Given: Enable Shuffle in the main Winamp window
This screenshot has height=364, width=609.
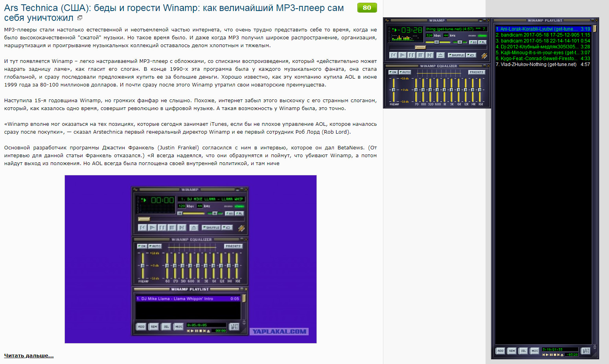Looking at the screenshot, I should (x=456, y=55).
